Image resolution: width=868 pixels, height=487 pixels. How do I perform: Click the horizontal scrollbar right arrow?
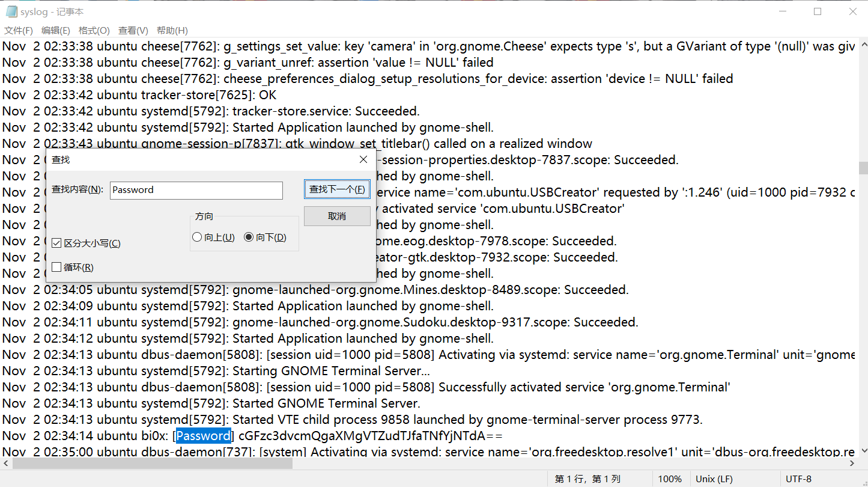tap(852, 464)
